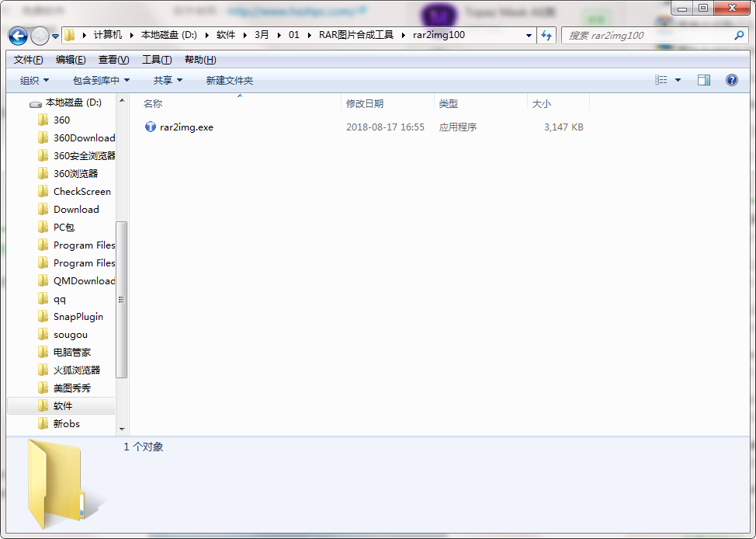Click the rar2img.exe application icon

click(x=151, y=127)
